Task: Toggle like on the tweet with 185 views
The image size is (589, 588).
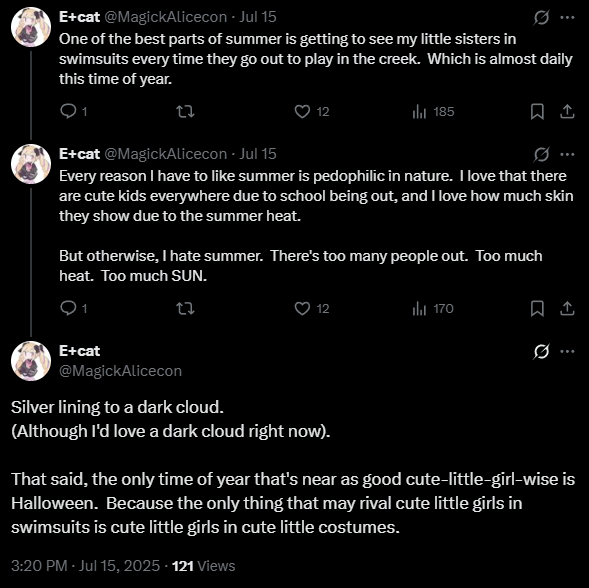Action: [x=311, y=112]
